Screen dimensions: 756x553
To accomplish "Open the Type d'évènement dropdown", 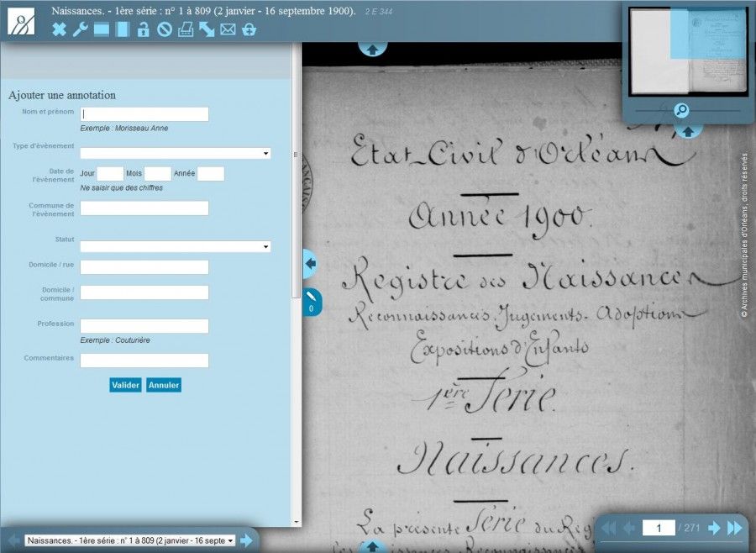I will coord(175,154).
